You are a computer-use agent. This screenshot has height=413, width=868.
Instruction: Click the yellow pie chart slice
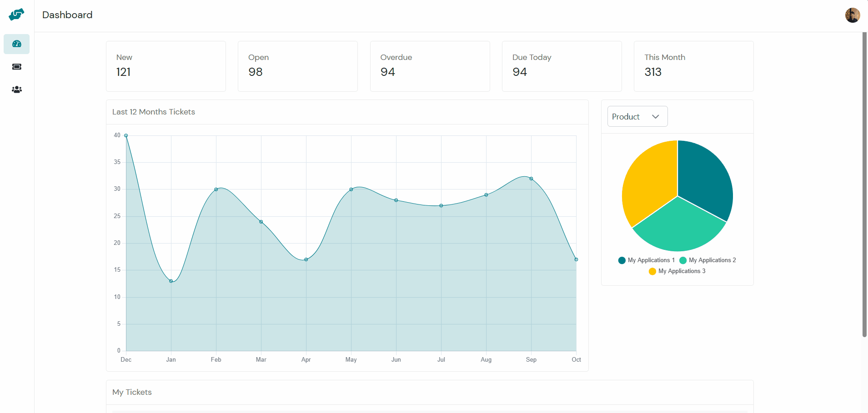(648, 182)
